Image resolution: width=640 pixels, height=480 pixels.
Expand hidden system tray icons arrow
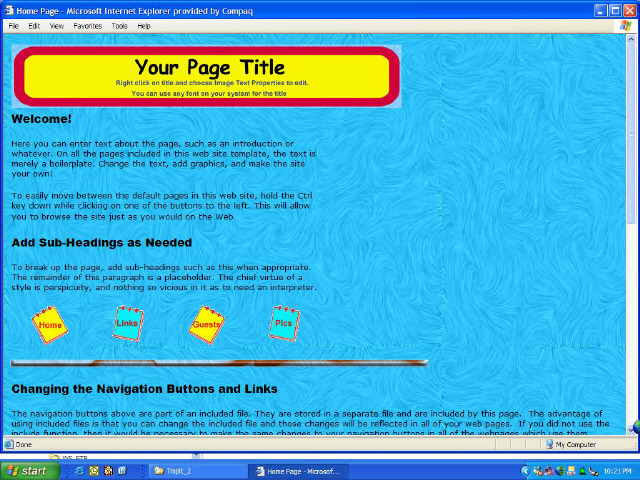526,470
